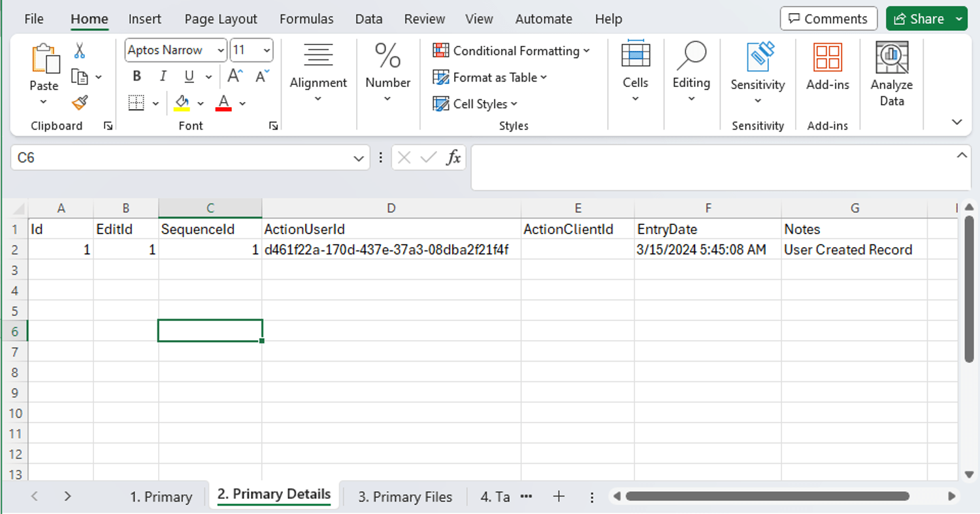The width and height of the screenshot is (980, 514).
Task: Select cell D2 containing the ActionUserId value
Action: 391,249
